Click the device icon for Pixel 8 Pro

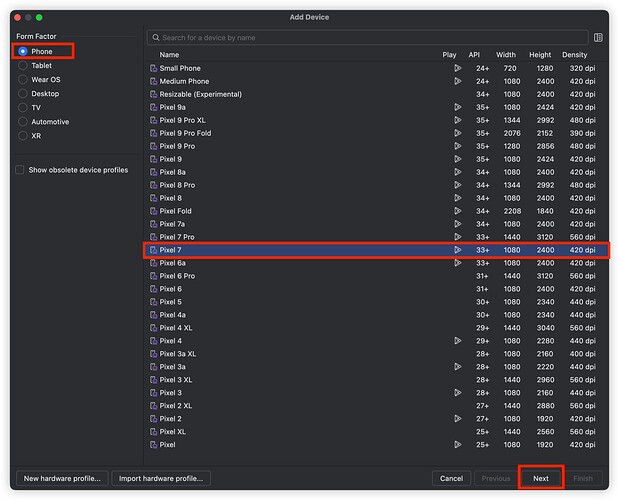(x=153, y=185)
